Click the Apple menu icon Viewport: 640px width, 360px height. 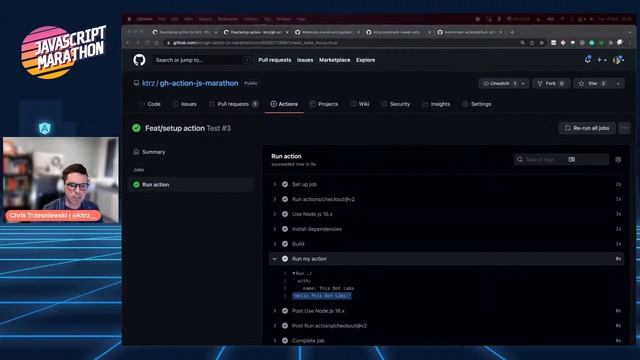tap(129, 19)
